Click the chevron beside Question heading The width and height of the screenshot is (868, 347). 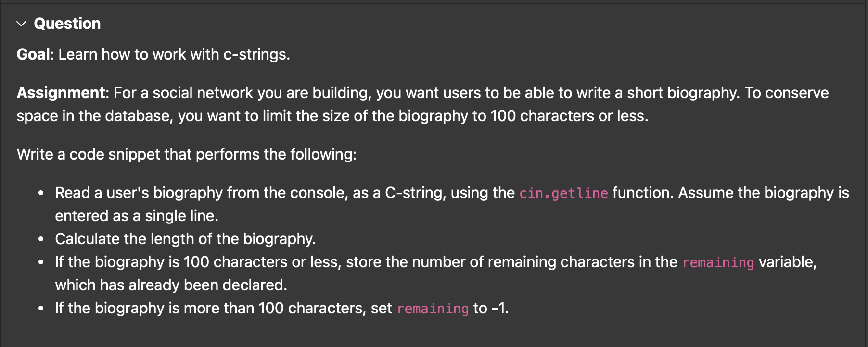(x=20, y=23)
